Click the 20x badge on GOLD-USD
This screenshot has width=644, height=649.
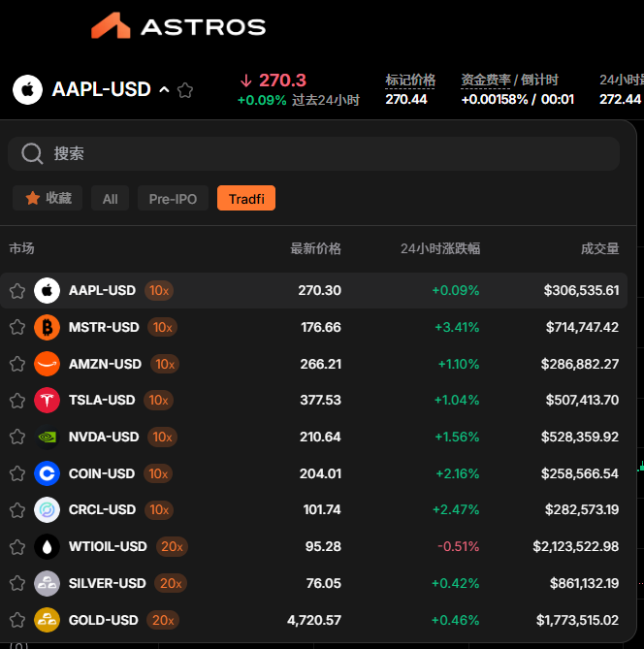pyautogui.click(x=163, y=621)
